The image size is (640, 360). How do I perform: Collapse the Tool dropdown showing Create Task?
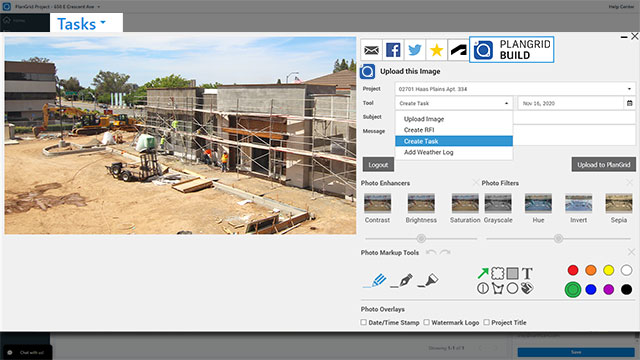454,103
